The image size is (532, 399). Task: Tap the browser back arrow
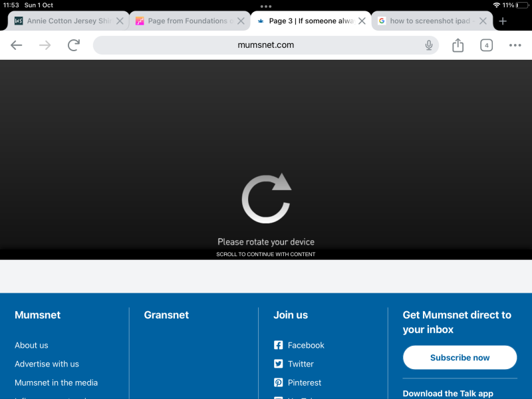pyautogui.click(x=17, y=45)
